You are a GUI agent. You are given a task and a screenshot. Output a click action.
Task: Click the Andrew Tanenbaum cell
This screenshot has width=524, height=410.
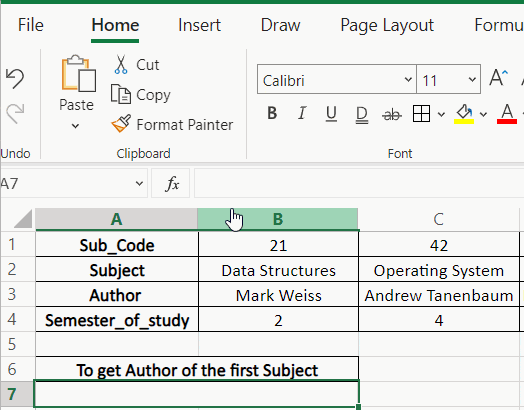439,294
